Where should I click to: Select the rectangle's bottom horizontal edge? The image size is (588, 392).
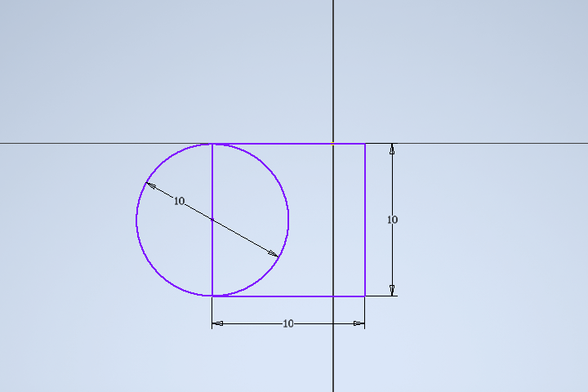click(x=289, y=296)
